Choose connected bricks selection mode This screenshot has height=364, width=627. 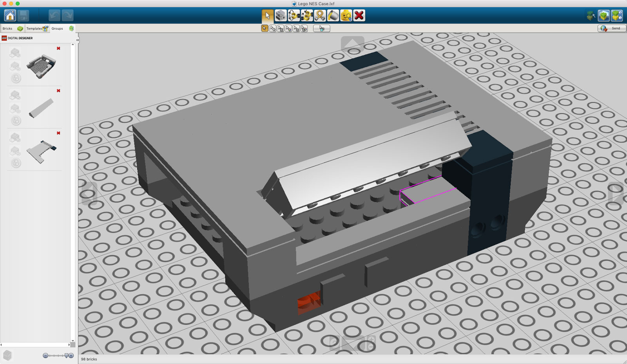pyautogui.click(x=281, y=28)
